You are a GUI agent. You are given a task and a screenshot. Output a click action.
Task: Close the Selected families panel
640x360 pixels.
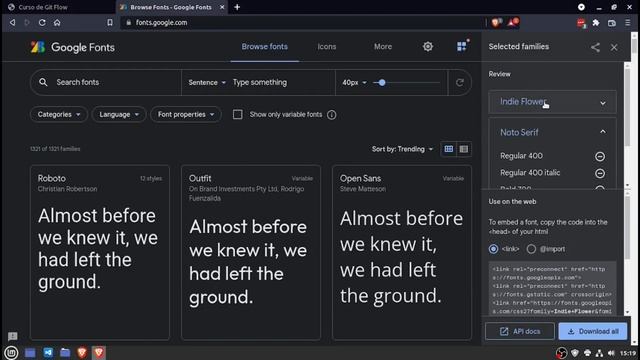click(614, 47)
